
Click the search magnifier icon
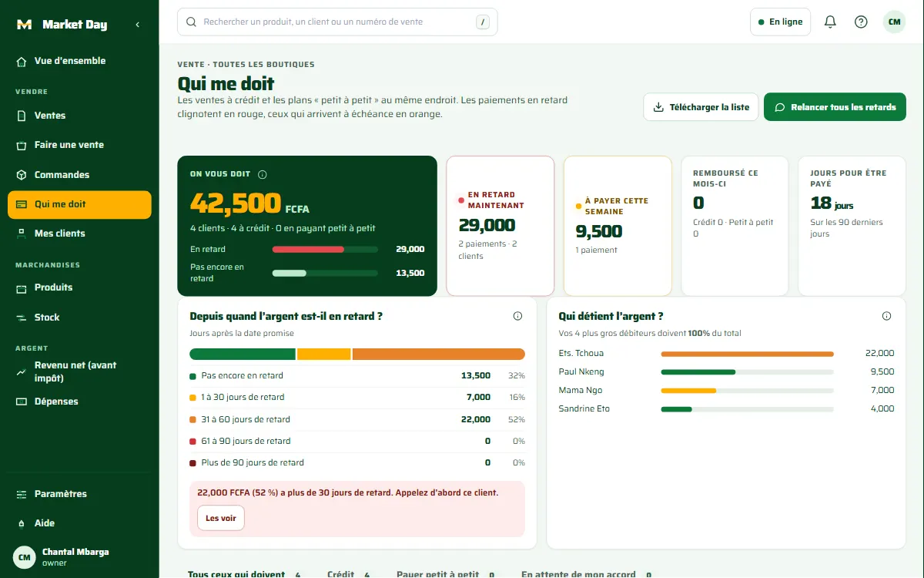[190, 22]
